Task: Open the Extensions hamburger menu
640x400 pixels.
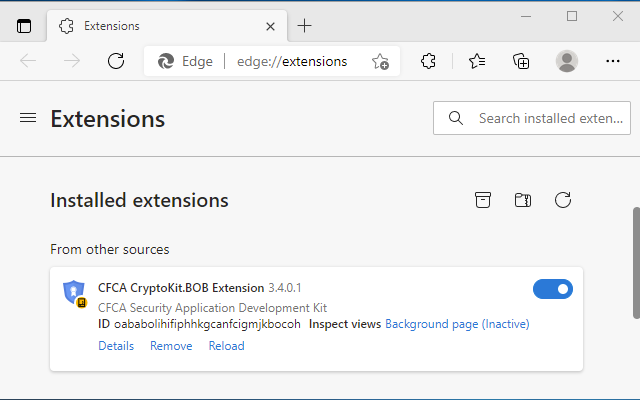Action: (x=28, y=118)
